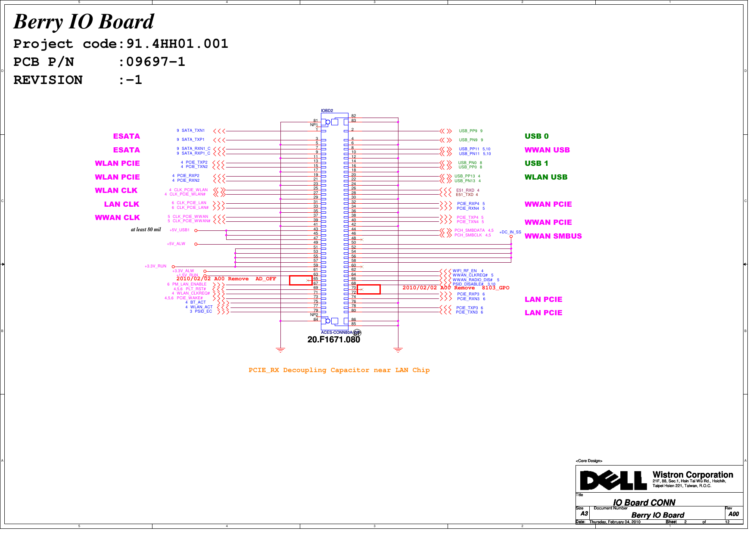Click the "IO Board CONN" sheet title
The image size is (756, 534).
(644, 503)
